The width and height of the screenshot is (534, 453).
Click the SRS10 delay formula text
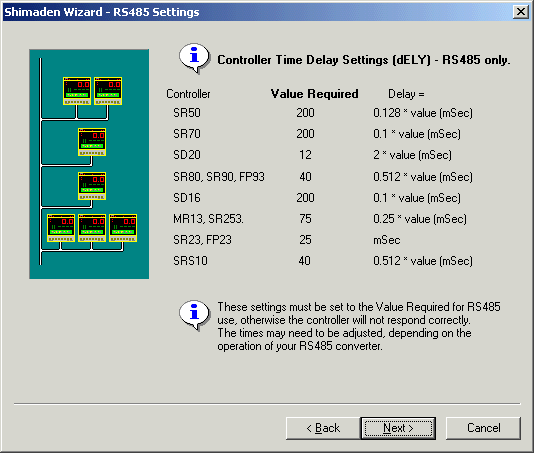pyautogui.click(x=423, y=261)
